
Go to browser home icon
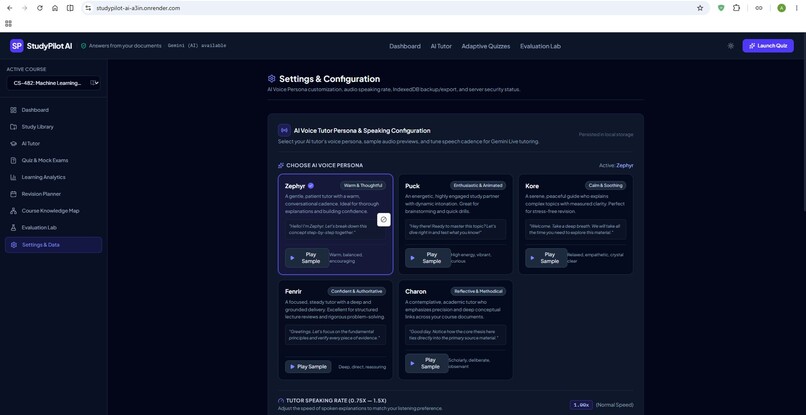[54, 8]
